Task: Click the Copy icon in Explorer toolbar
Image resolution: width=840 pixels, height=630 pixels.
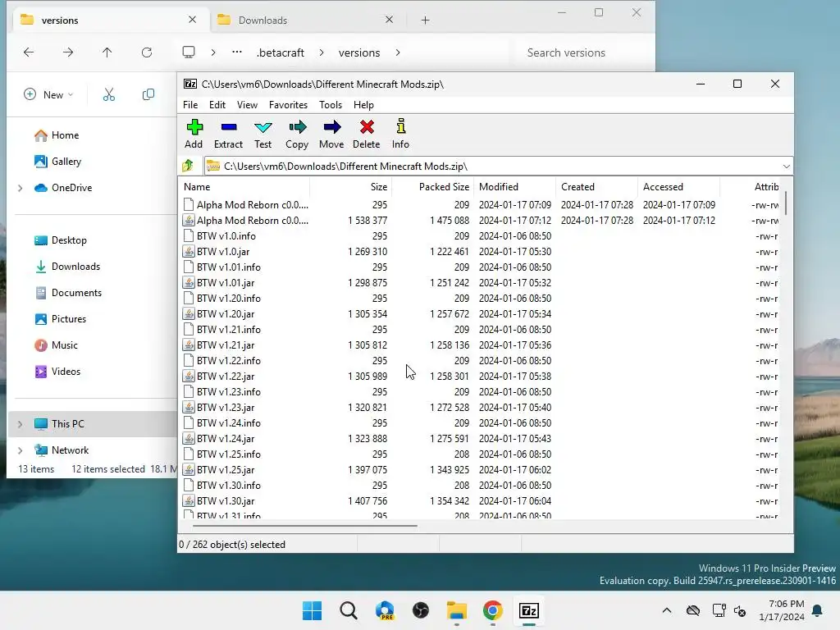Action: click(148, 95)
